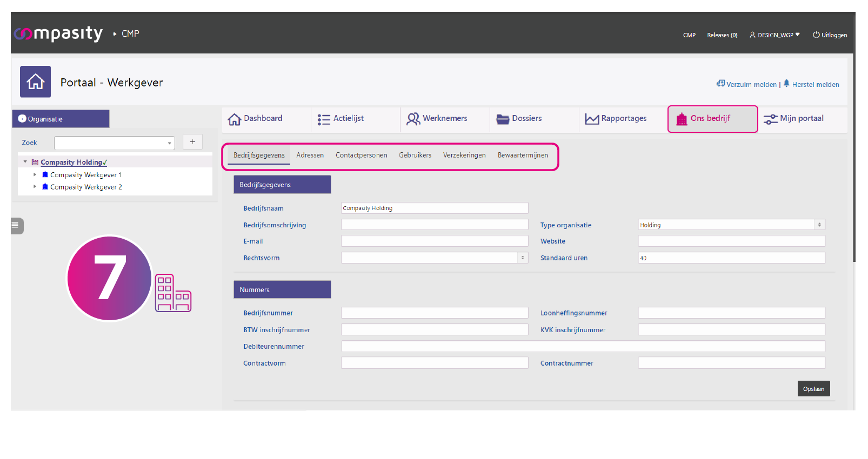Image resolution: width=868 pixels, height=459 pixels.
Task: Expand the Compasity Werkgever 1 node
Action: point(35,174)
